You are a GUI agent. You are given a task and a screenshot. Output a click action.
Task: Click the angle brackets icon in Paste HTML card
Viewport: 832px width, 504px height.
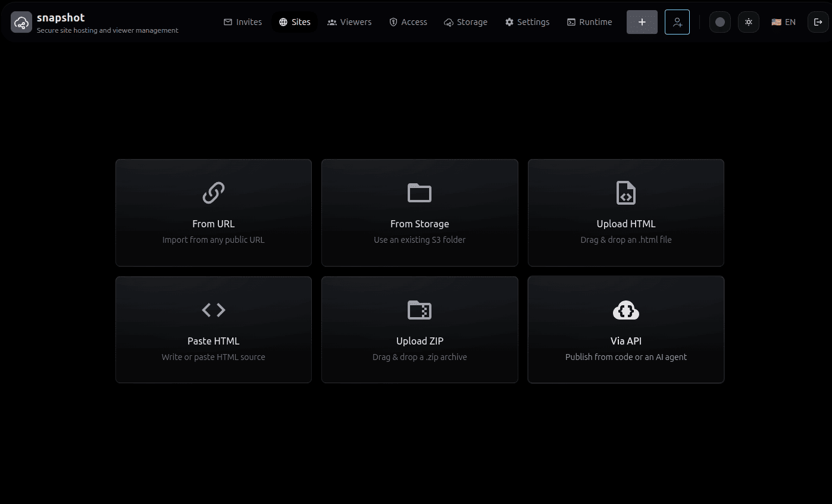[x=214, y=310]
